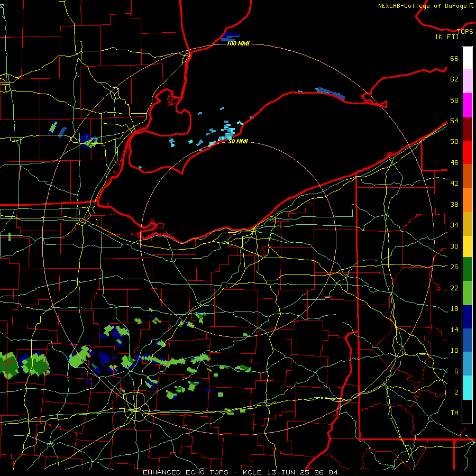Click the '58' legend value

click(454, 100)
